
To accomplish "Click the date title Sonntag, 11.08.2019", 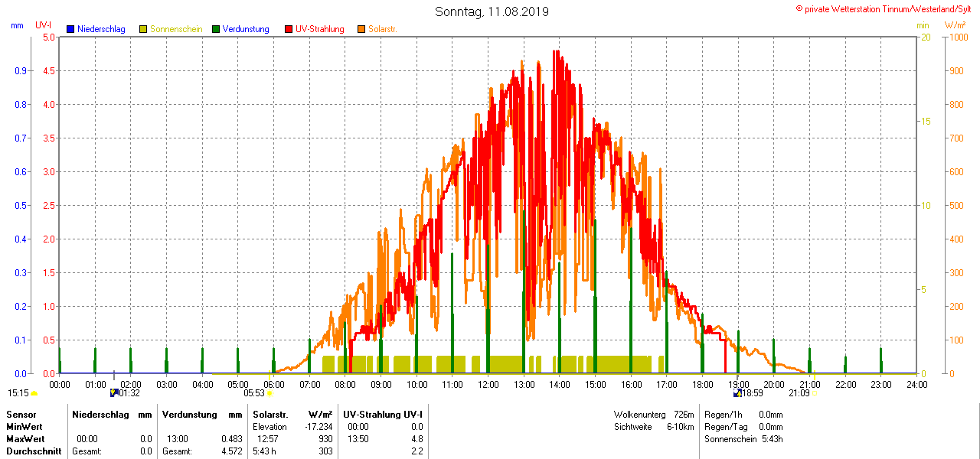I will coord(492,11).
